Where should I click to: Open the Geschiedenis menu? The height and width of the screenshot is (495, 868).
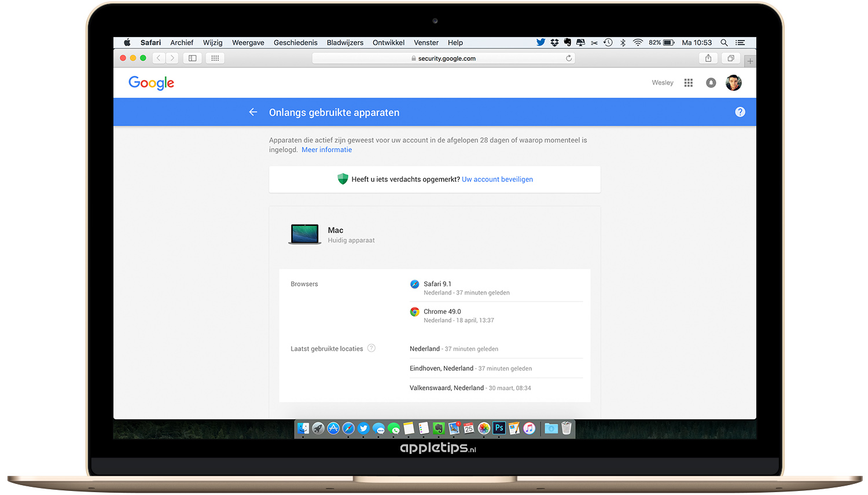click(x=296, y=42)
